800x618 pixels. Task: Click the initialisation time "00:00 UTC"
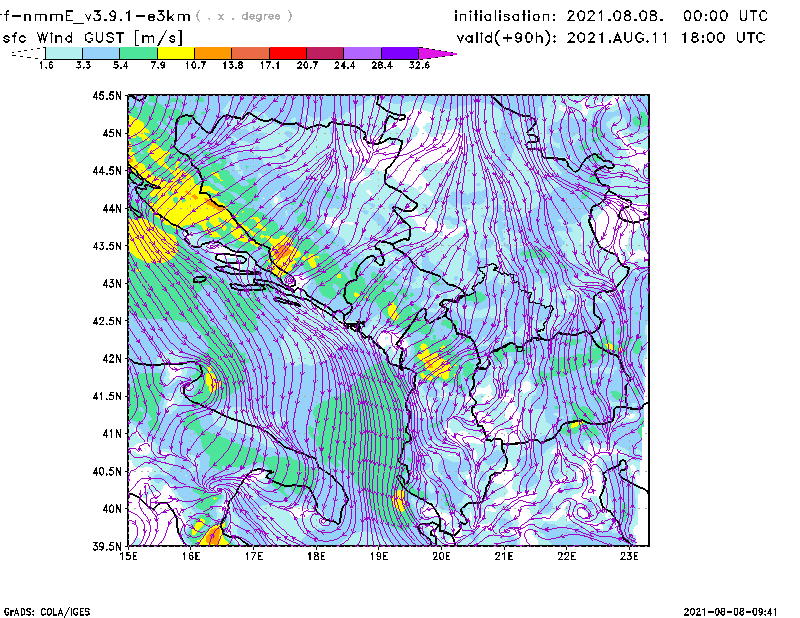pyautogui.click(x=725, y=16)
